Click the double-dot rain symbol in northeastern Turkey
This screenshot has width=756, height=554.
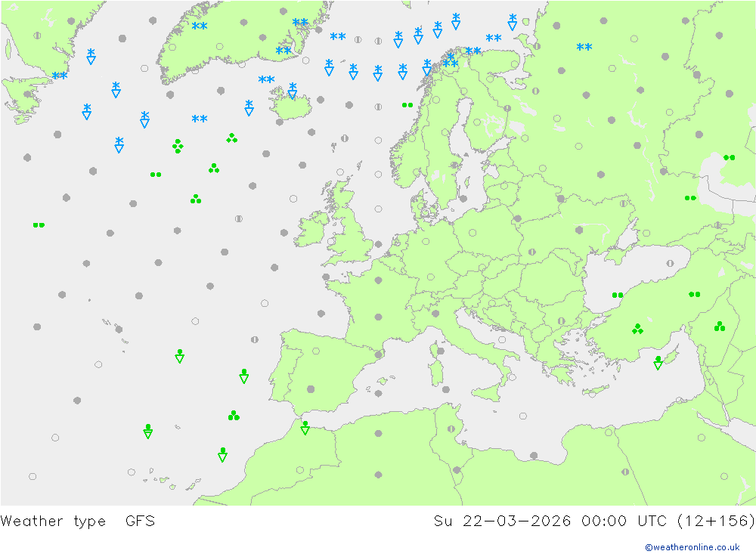694,294
